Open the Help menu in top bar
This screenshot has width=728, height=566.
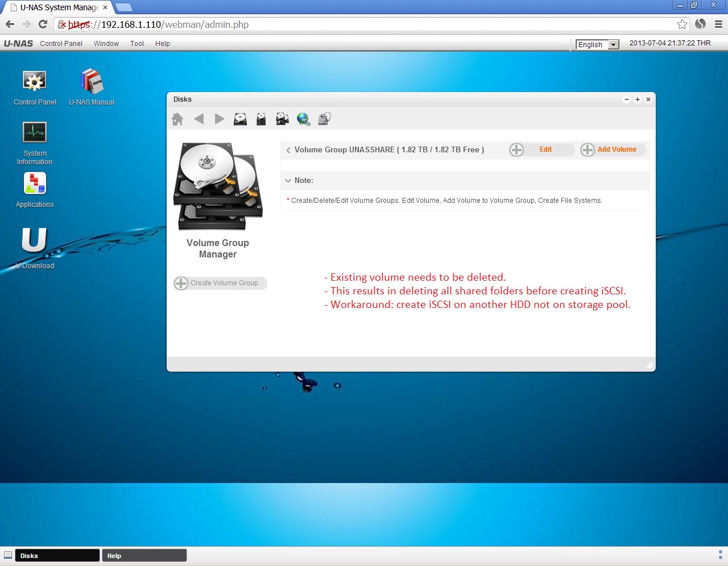point(163,44)
